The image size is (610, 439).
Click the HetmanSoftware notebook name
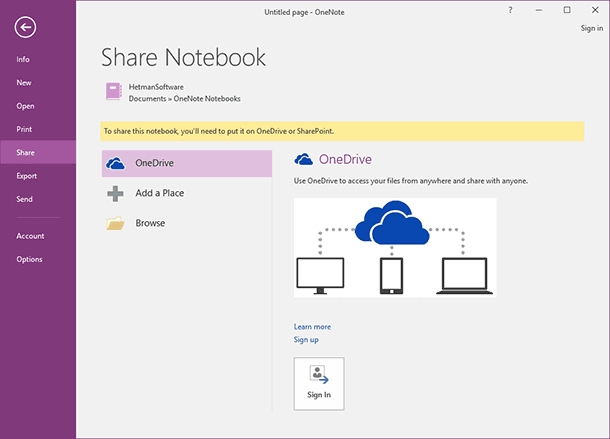click(x=156, y=87)
